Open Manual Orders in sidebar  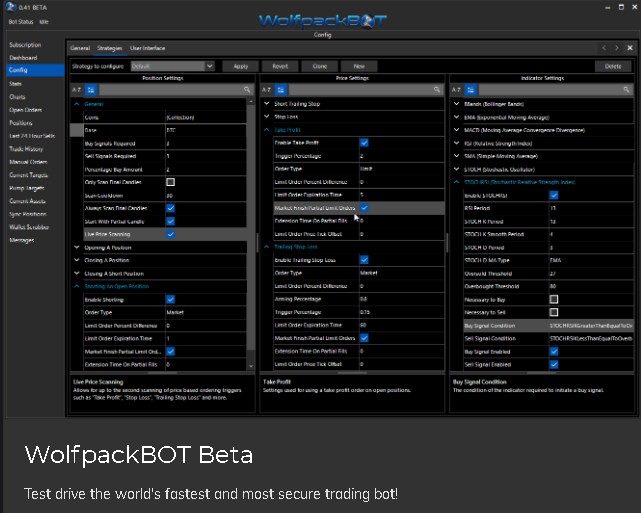(x=28, y=162)
